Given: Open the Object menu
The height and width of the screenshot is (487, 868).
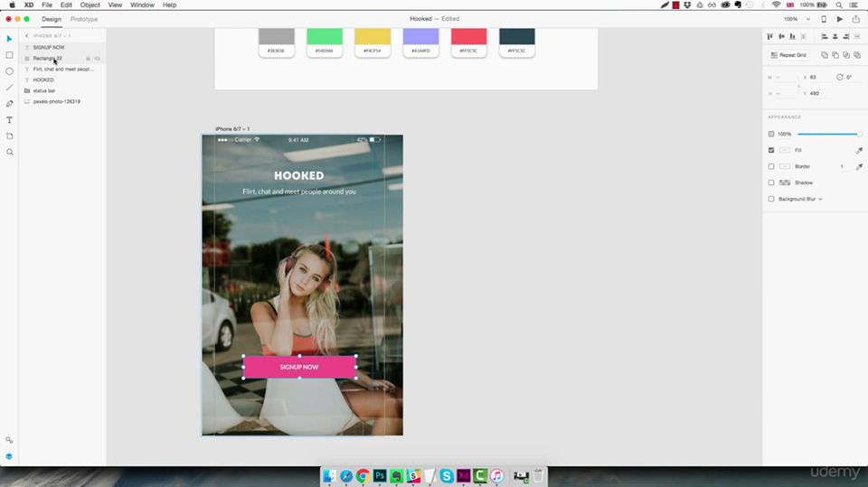Looking at the screenshot, I should [90, 5].
